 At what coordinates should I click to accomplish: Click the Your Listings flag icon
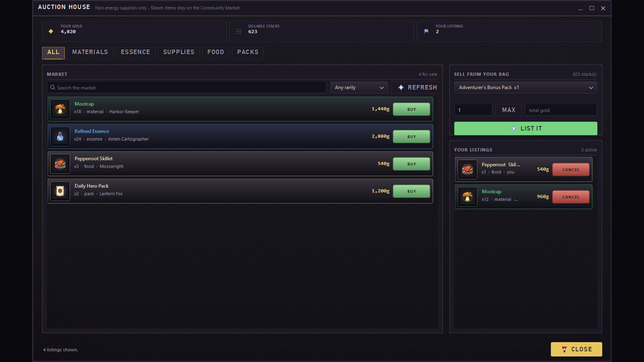point(426,31)
